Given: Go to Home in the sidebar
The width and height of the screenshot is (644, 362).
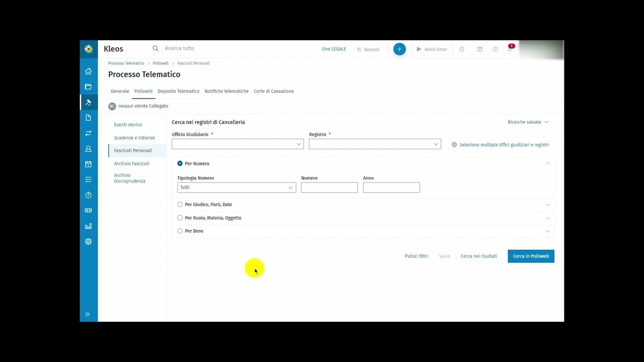Looking at the screenshot, I should coord(89,71).
